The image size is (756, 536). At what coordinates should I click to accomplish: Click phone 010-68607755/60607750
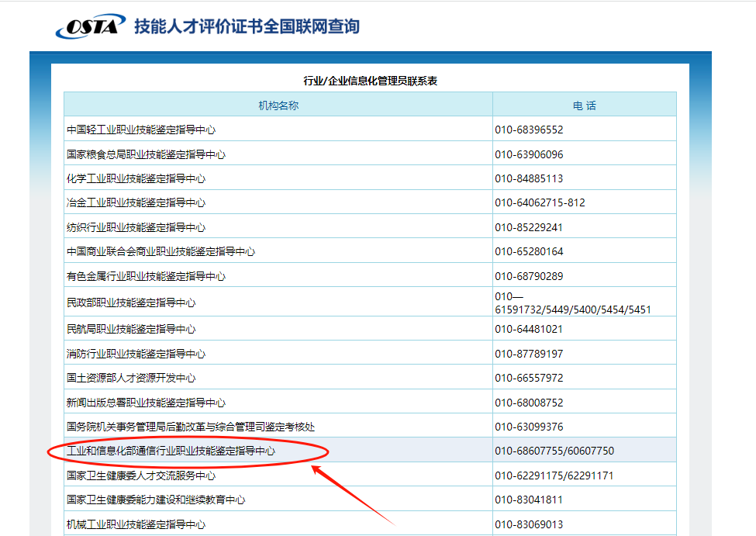tap(554, 451)
